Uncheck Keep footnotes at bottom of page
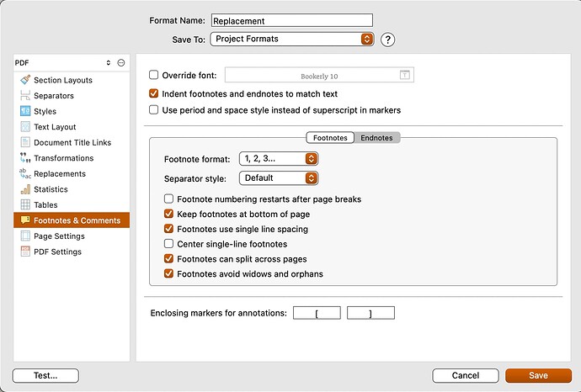Image resolution: width=581 pixels, height=392 pixels. click(x=168, y=214)
